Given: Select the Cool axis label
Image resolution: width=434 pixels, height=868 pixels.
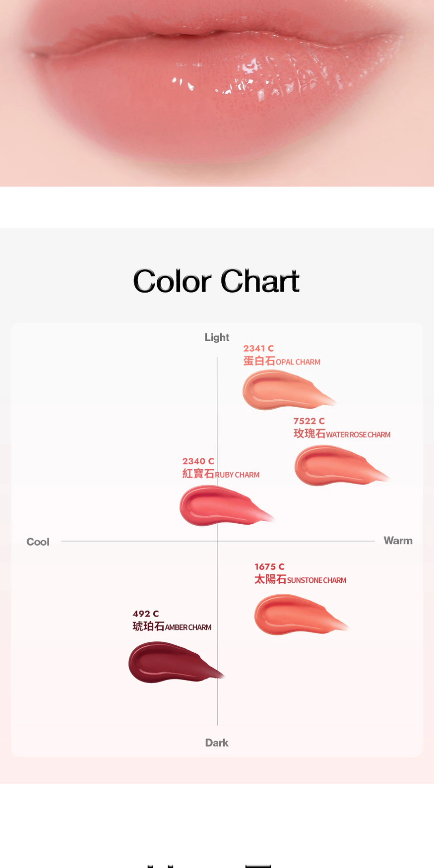Looking at the screenshot, I should point(38,542).
